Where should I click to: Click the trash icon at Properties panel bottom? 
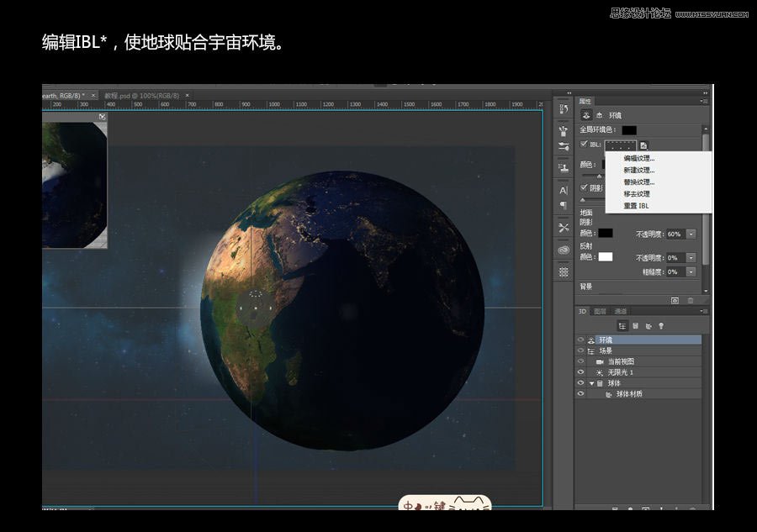point(691,300)
